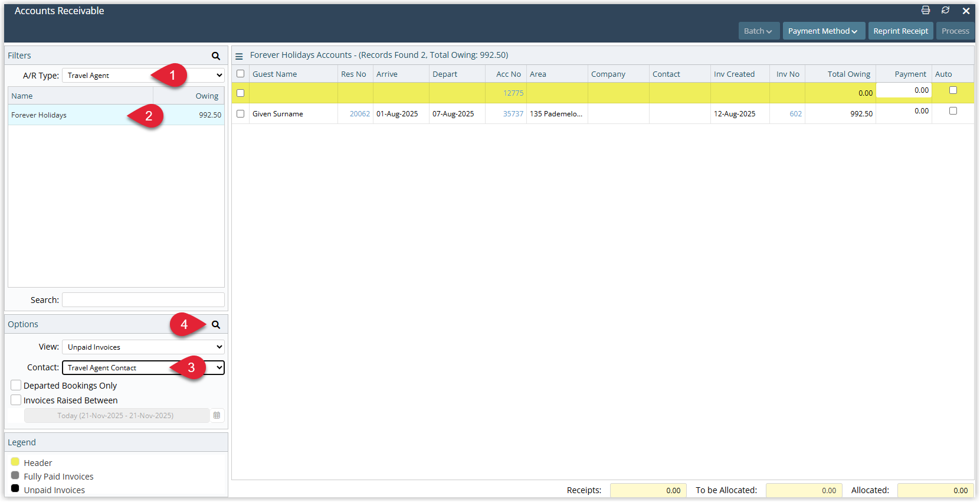Viewport: 980px width, 502px height.
Task: Sort by Res No column header
Action: 355,74
